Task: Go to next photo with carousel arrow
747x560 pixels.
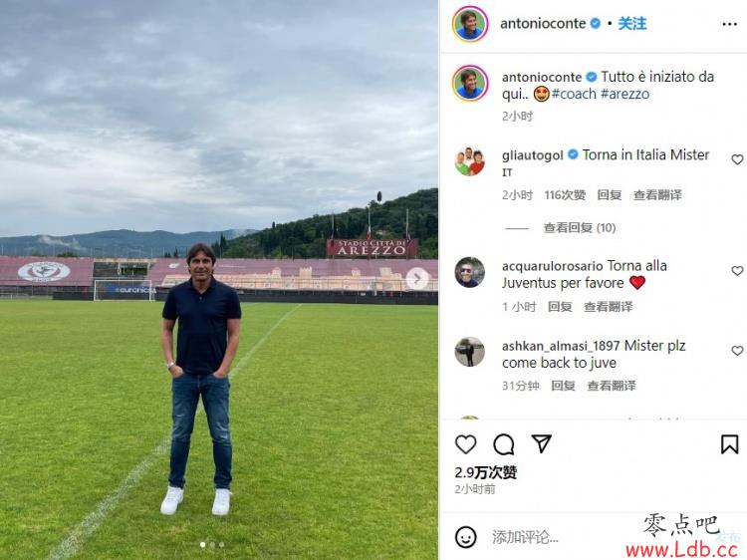Action: (x=417, y=278)
